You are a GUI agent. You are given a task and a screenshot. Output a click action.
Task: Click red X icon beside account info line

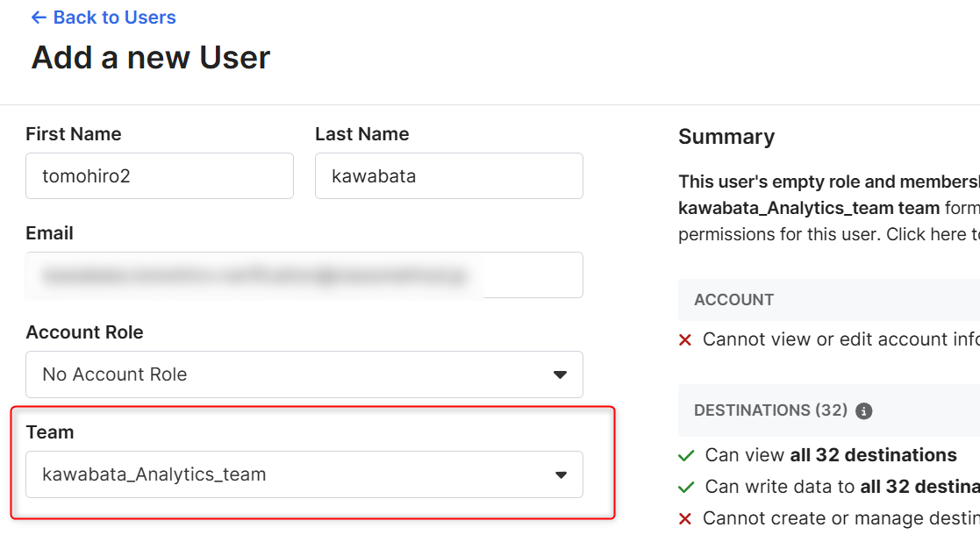pos(685,340)
